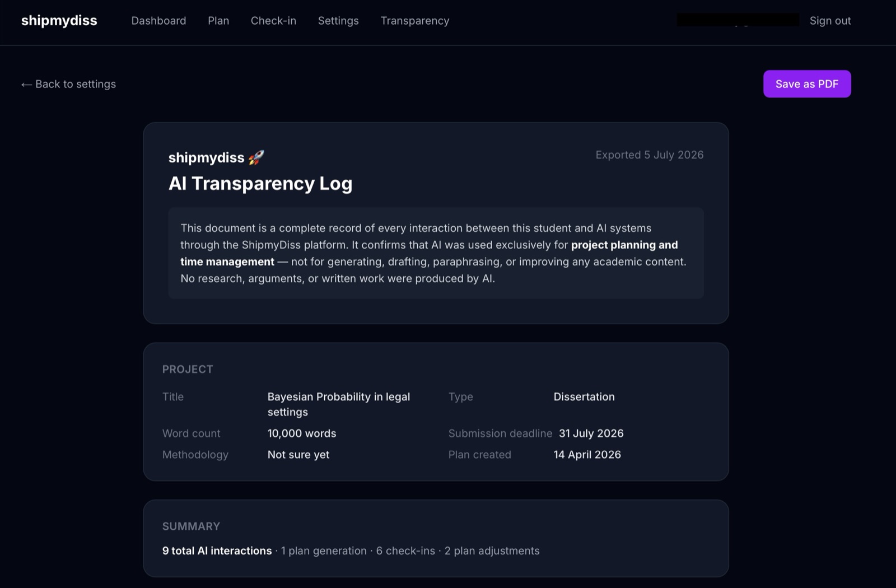Navigate to Settings in top bar
The image size is (896, 588).
[x=338, y=21]
